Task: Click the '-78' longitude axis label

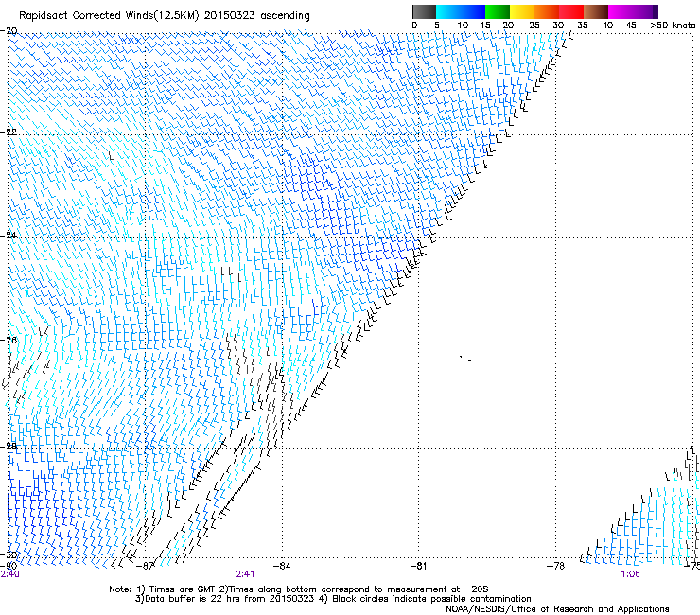Action: [x=555, y=566]
